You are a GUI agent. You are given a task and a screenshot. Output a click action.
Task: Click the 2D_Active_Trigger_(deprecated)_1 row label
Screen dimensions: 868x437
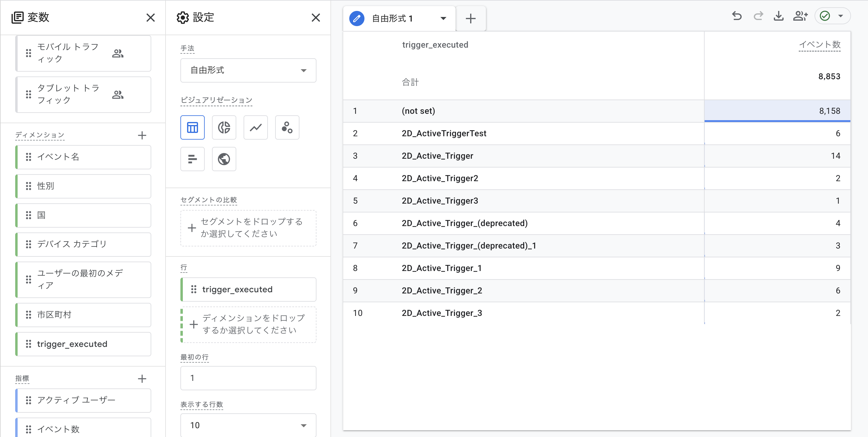coord(469,246)
